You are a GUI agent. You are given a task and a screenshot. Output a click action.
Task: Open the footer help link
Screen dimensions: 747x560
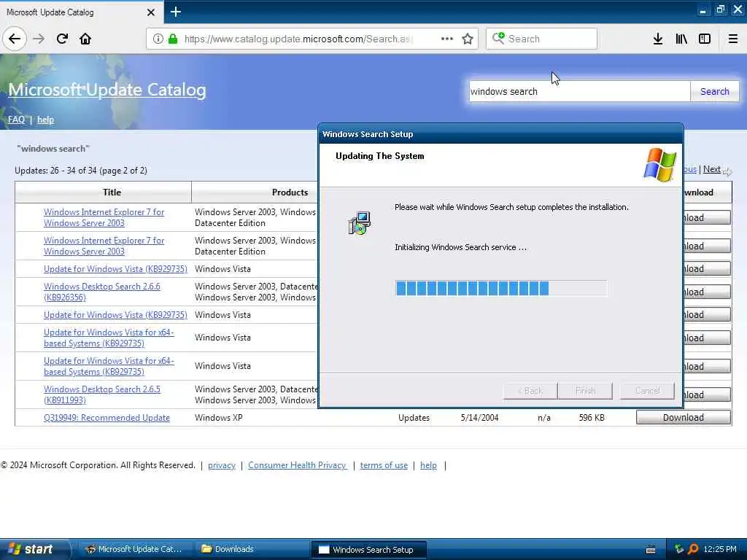428,465
